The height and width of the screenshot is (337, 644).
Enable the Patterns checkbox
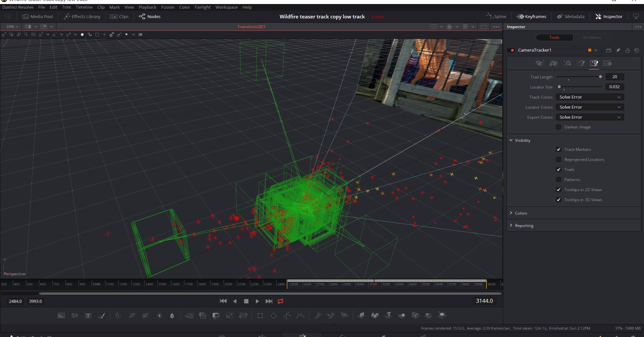point(559,179)
